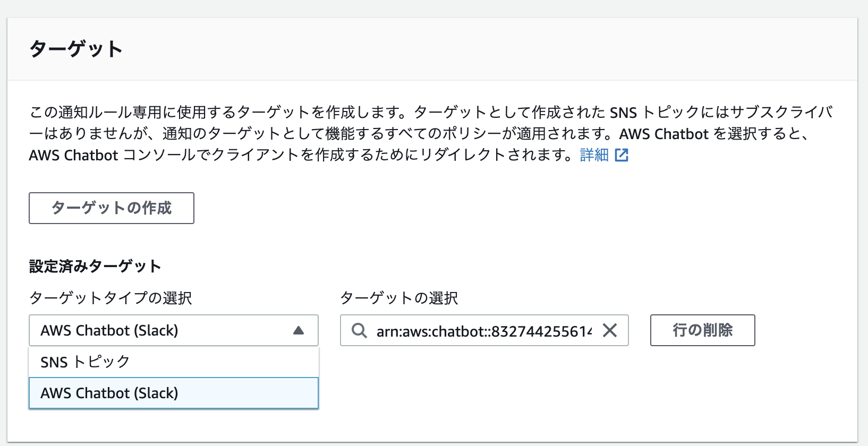Focus the arn:aws:chatbot target input field
This screenshot has width=868, height=446.
click(483, 331)
